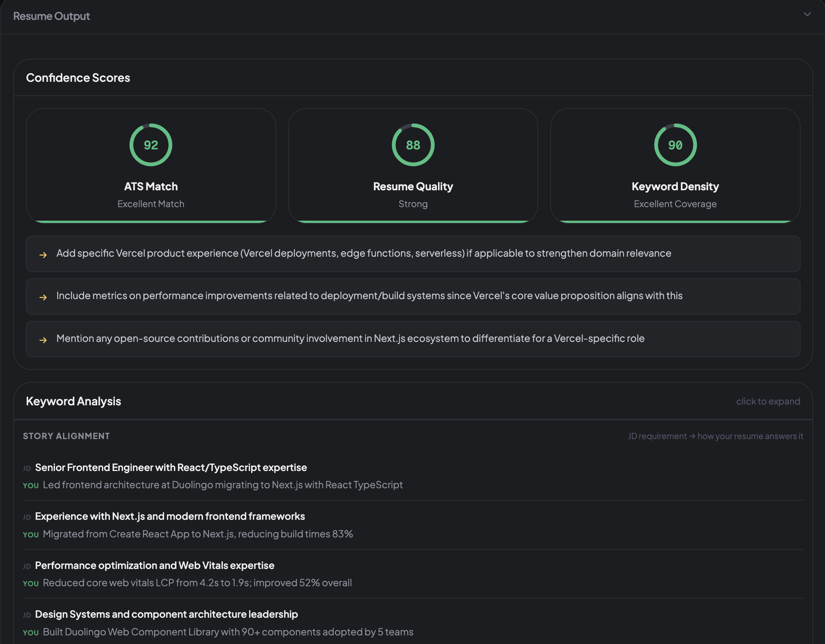The image size is (825, 644).
Task: Click the ATS Match progress ring showing 92
Action: [151, 144]
